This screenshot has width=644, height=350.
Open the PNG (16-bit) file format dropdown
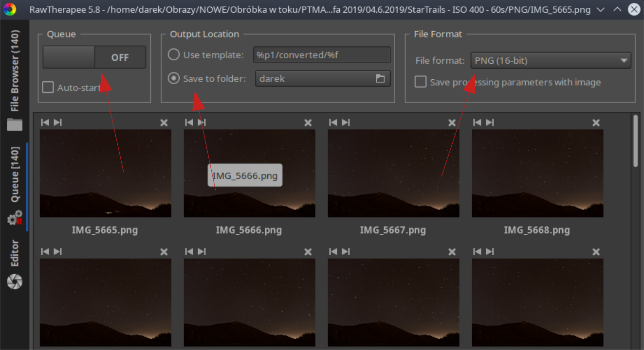coord(551,61)
